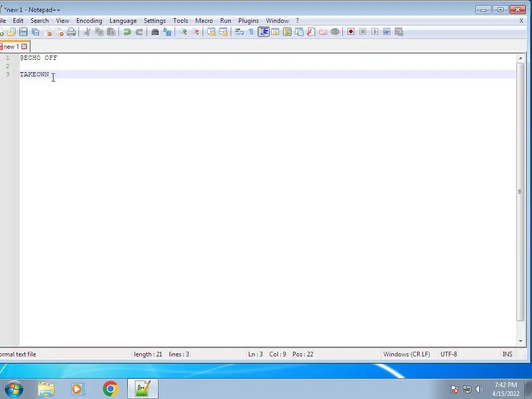Image resolution: width=532 pixels, height=399 pixels.
Task: Toggle synchronized horizontal scrolling
Action: [223, 32]
